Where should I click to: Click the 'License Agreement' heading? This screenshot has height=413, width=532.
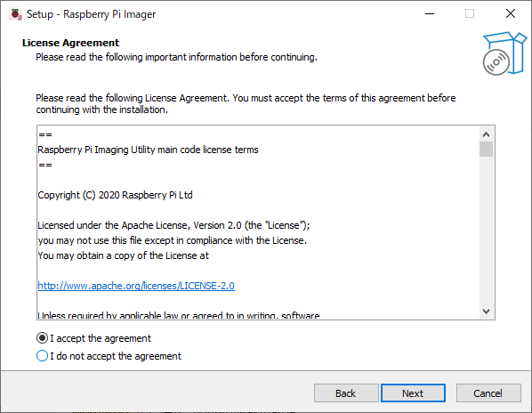(70, 43)
